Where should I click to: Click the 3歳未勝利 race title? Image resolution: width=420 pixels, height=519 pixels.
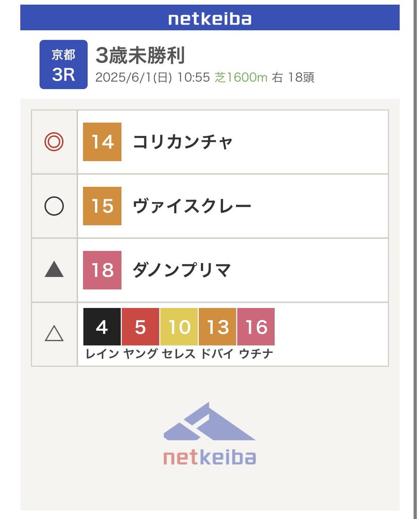pyautogui.click(x=140, y=55)
